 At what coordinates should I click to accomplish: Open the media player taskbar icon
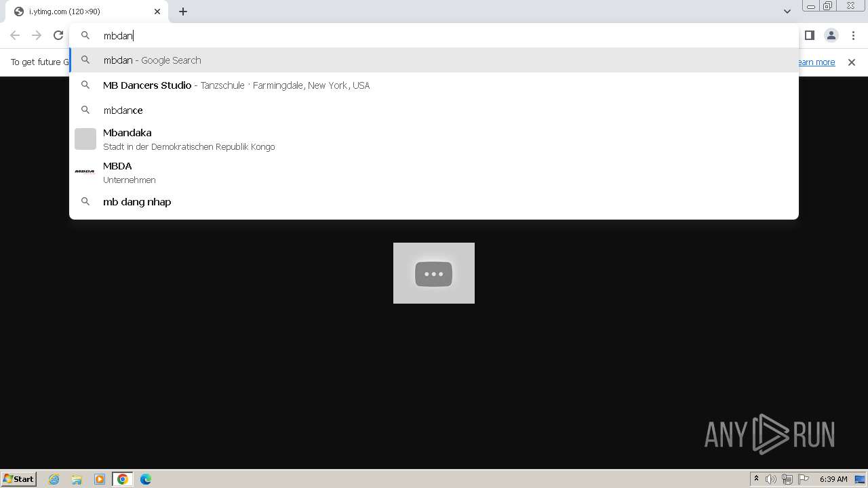pos(100,479)
